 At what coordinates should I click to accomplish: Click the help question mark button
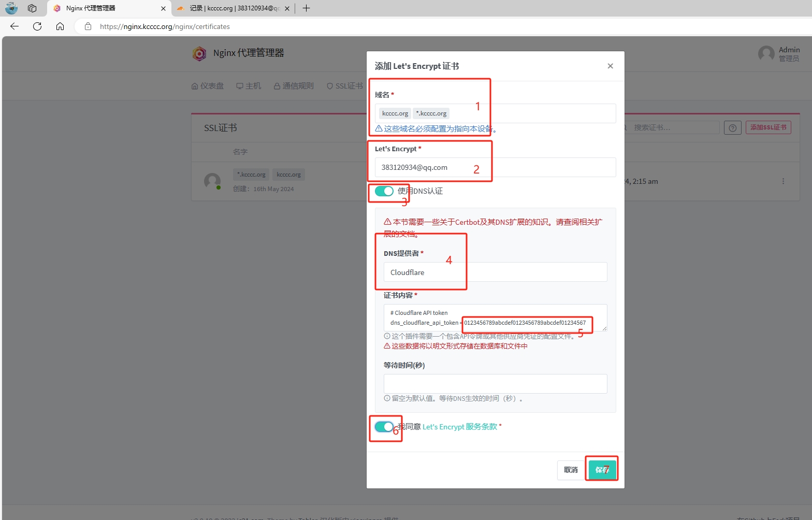732,128
